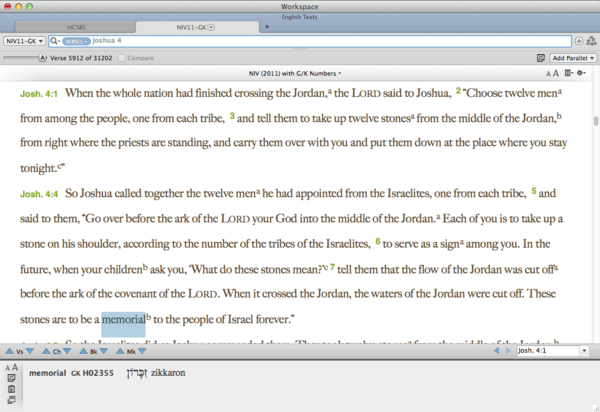The height and width of the screenshot is (412, 600).
Task: Increase Instant Details text size (large A)
Action: 15,367
